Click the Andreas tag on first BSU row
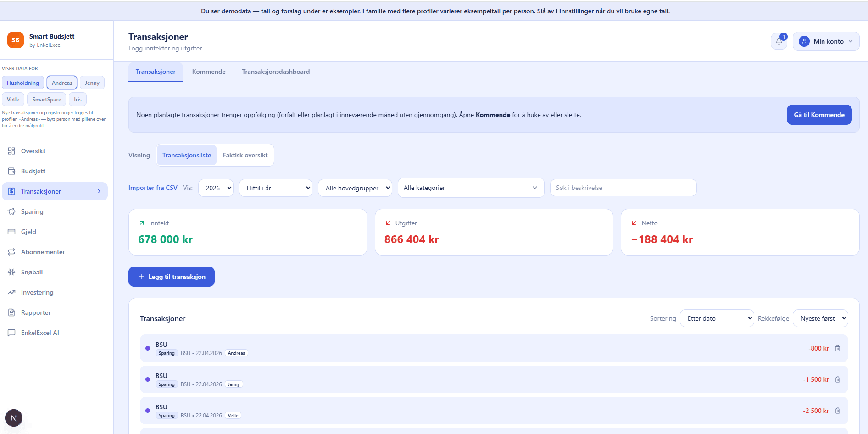 236,353
